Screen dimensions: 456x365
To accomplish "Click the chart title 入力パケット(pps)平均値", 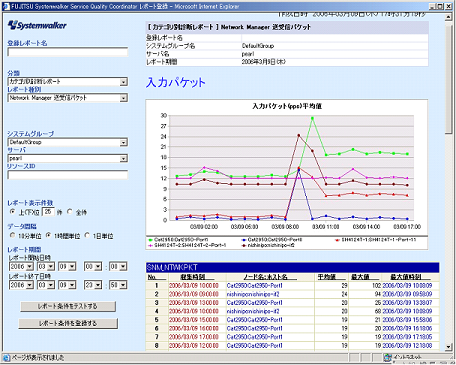I will click(287, 106).
